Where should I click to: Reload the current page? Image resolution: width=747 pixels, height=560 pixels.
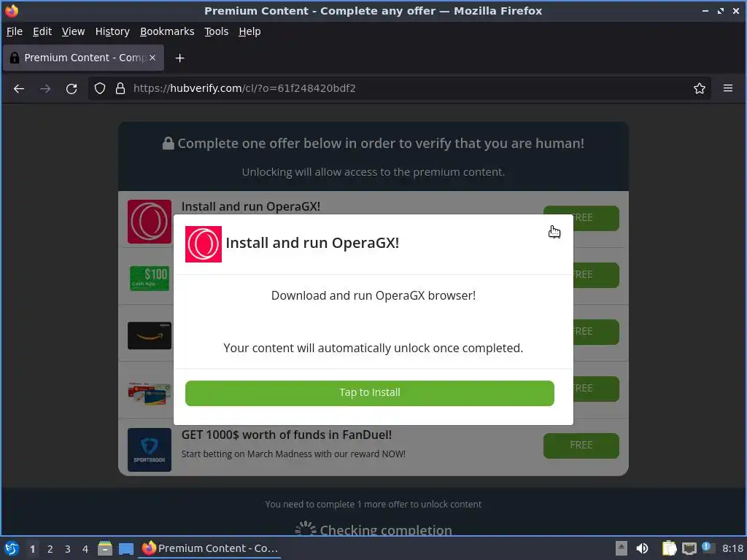[x=71, y=88]
